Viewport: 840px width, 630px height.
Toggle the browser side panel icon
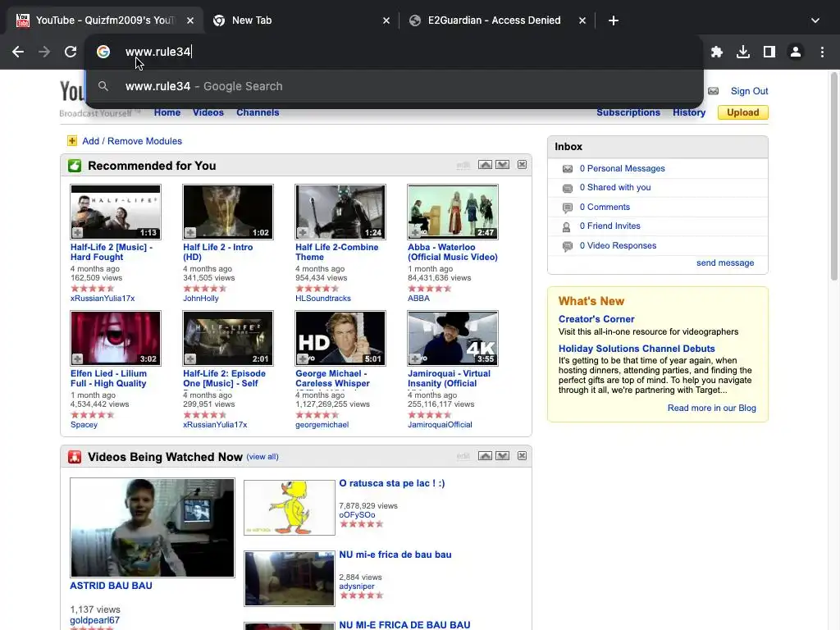(769, 52)
